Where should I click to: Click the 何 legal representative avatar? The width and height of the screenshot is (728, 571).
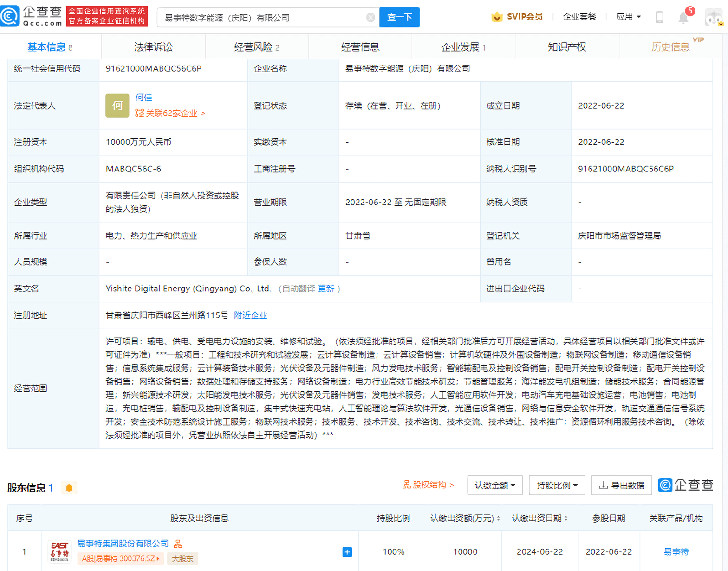[117, 105]
